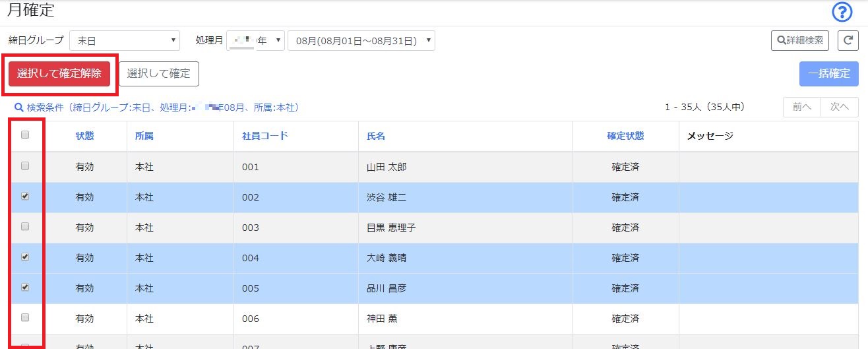Uncheck the row 004 大崎 義晴 checkbox

pos(25,257)
